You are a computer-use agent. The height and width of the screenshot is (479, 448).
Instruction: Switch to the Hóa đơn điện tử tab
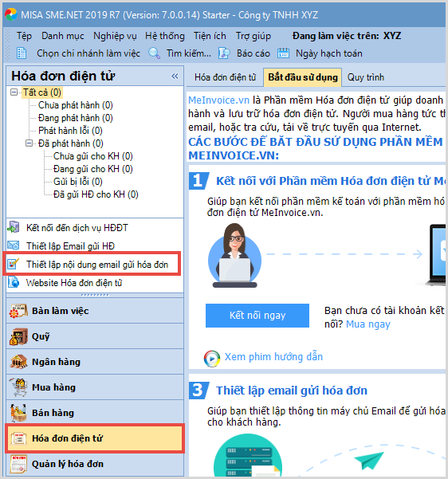(225, 77)
